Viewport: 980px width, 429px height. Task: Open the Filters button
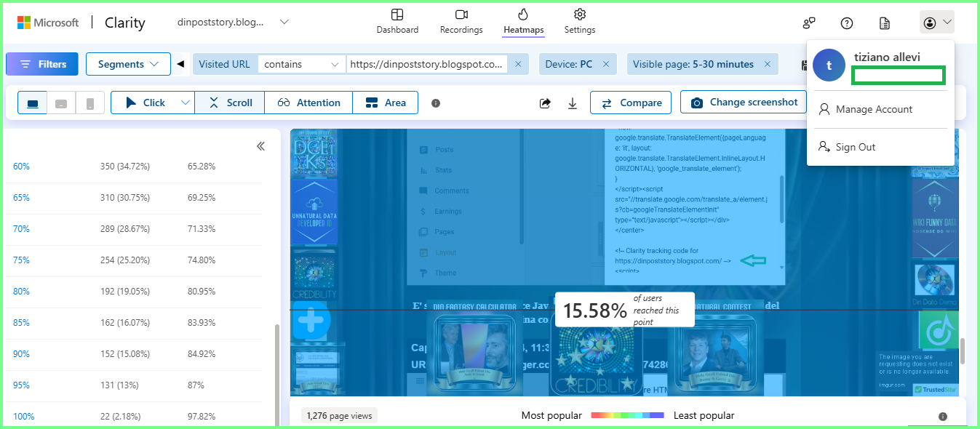point(41,64)
